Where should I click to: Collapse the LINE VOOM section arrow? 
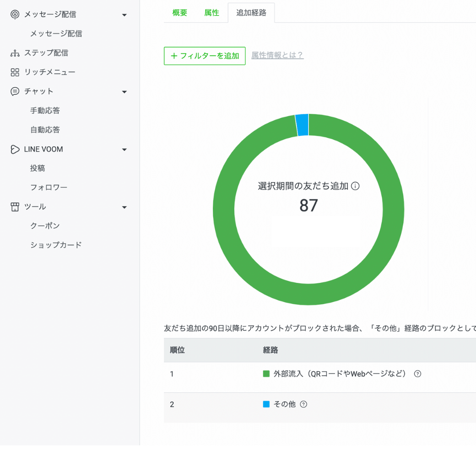(124, 150)
